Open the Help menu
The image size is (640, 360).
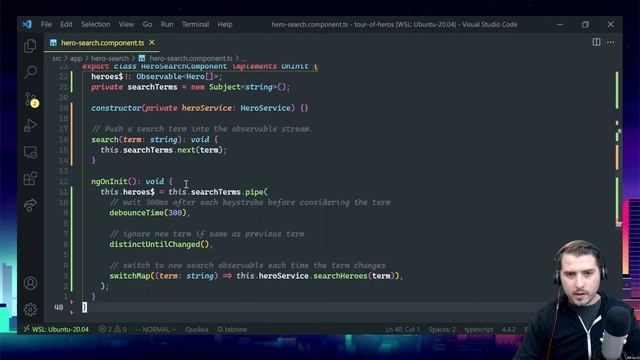point(225,24)
